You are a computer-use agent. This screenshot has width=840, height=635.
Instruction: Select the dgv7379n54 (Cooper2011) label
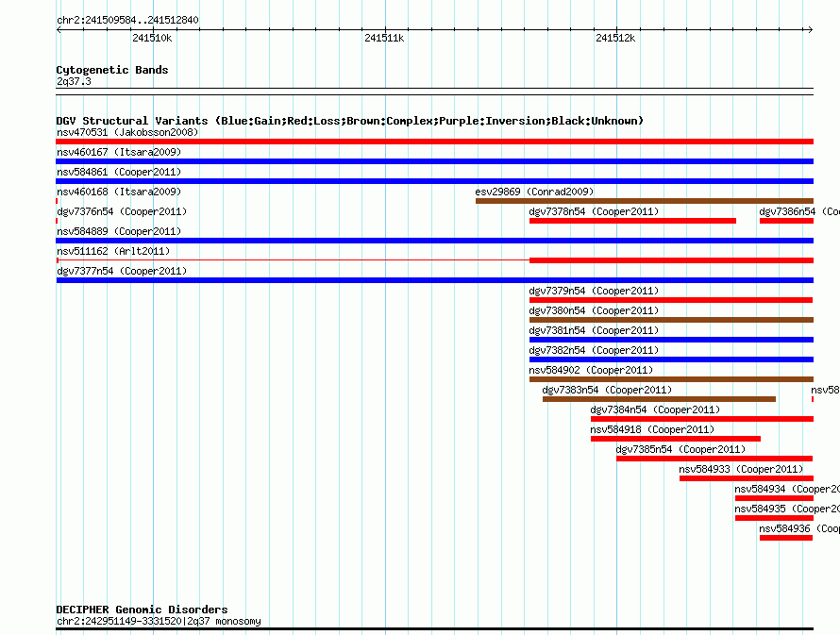pos(594,291)
